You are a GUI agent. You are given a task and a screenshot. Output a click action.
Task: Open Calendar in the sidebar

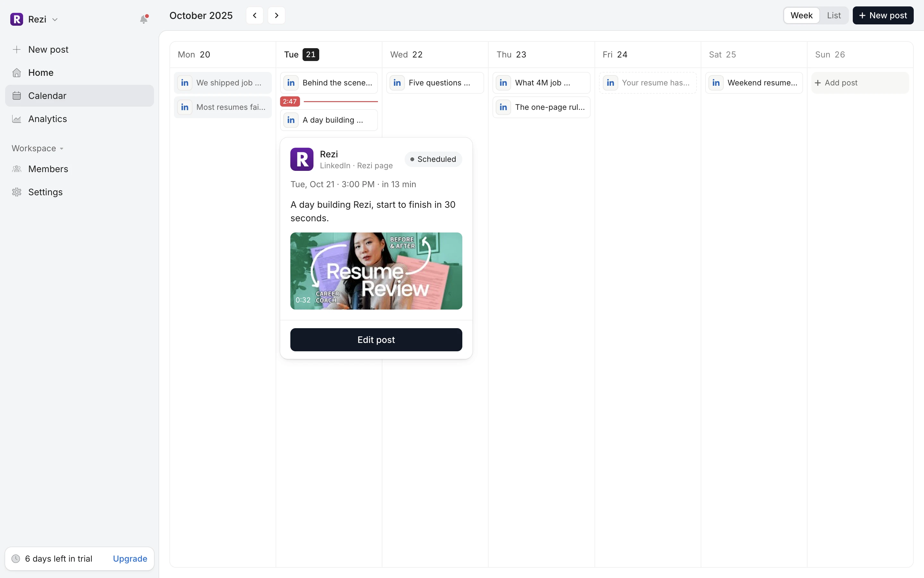(80, 96)
